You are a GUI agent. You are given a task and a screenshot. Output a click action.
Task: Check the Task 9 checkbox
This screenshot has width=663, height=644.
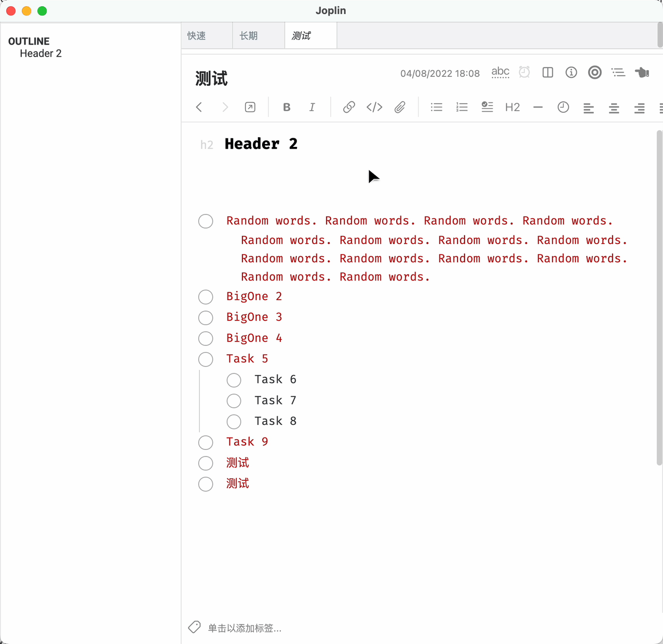[x=206, y=442]
